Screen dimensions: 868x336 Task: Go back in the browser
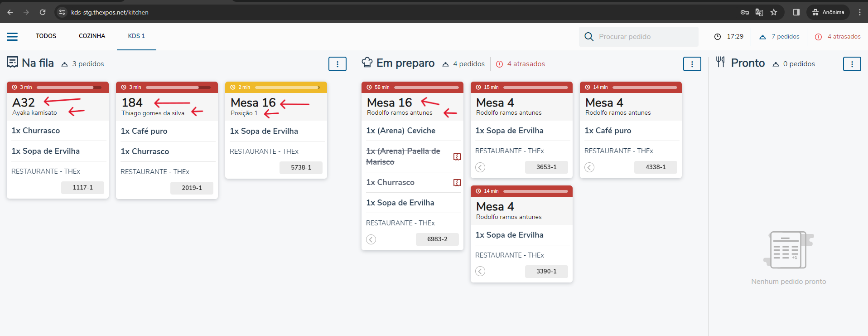[x=10, y=12]
